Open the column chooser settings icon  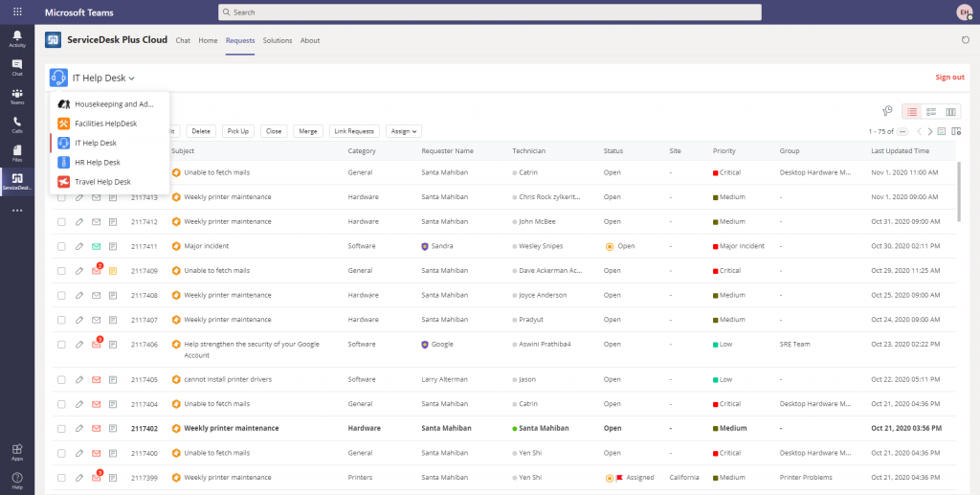tap(956, 131)
